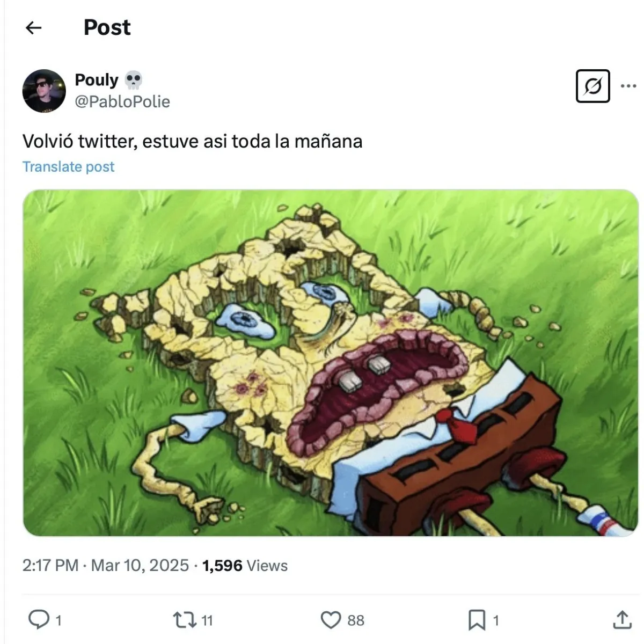Like the post with the heart

point(331,620)
